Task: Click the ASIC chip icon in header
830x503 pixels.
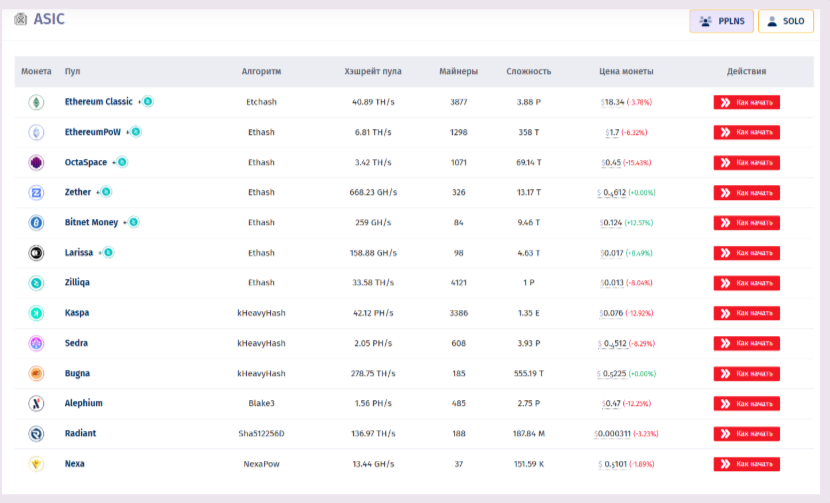Action: pyautogui.click(x=21, y=20)
